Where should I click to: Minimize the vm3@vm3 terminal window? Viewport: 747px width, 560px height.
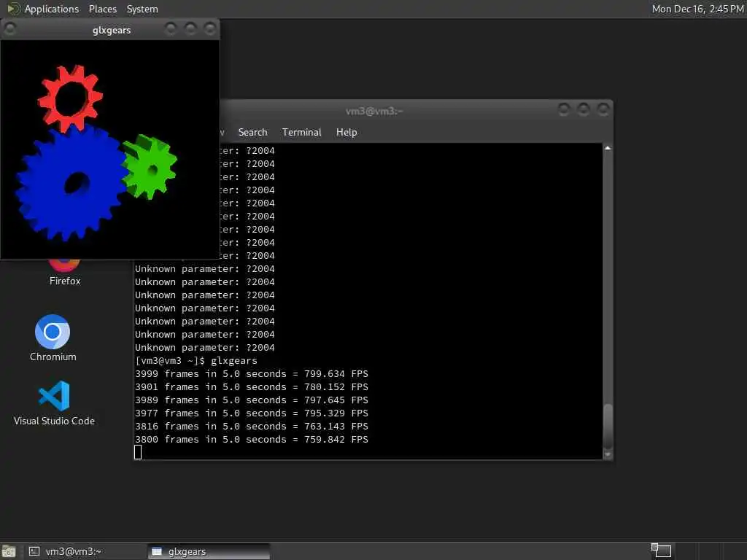564,110
